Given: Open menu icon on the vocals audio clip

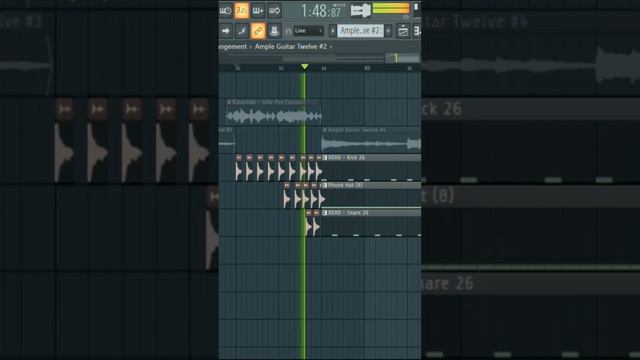Looking at the screenshot, I should coord(229,102).
